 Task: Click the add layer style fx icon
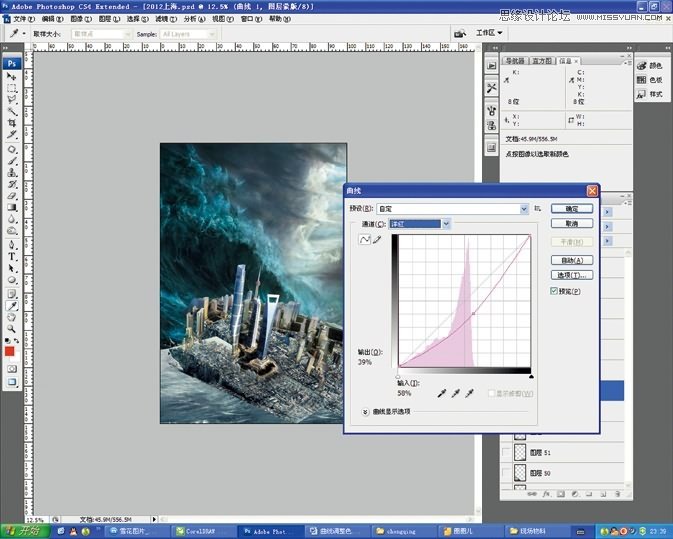coord(546,494)
